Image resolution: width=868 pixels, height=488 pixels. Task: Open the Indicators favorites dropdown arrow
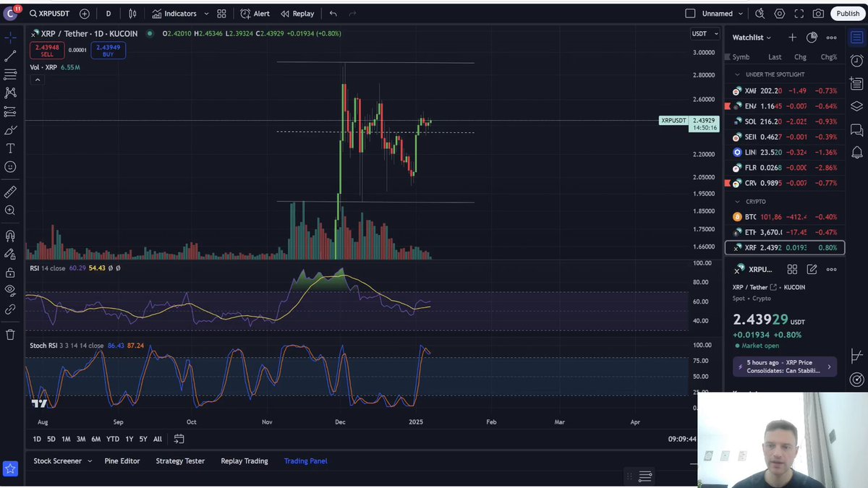coord(206,14)
